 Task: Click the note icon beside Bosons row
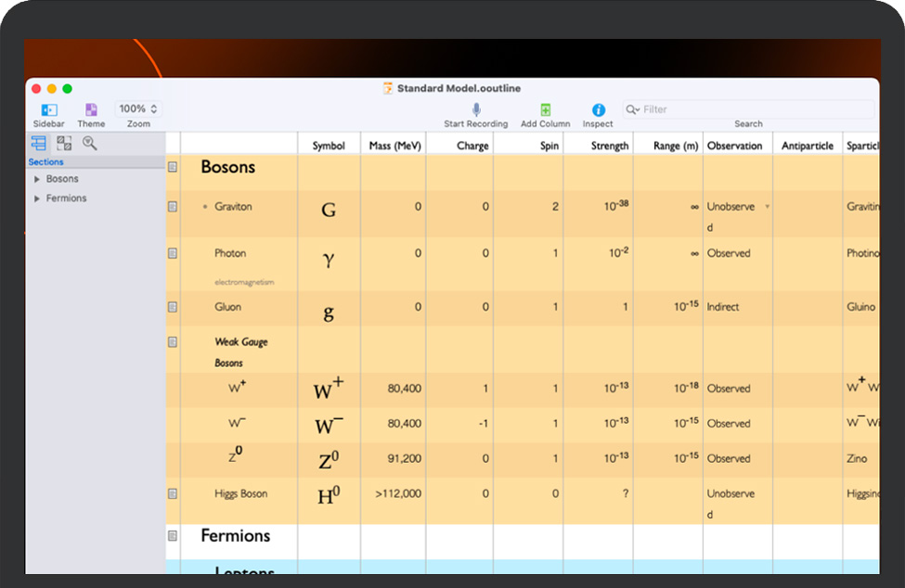[173, 168]
